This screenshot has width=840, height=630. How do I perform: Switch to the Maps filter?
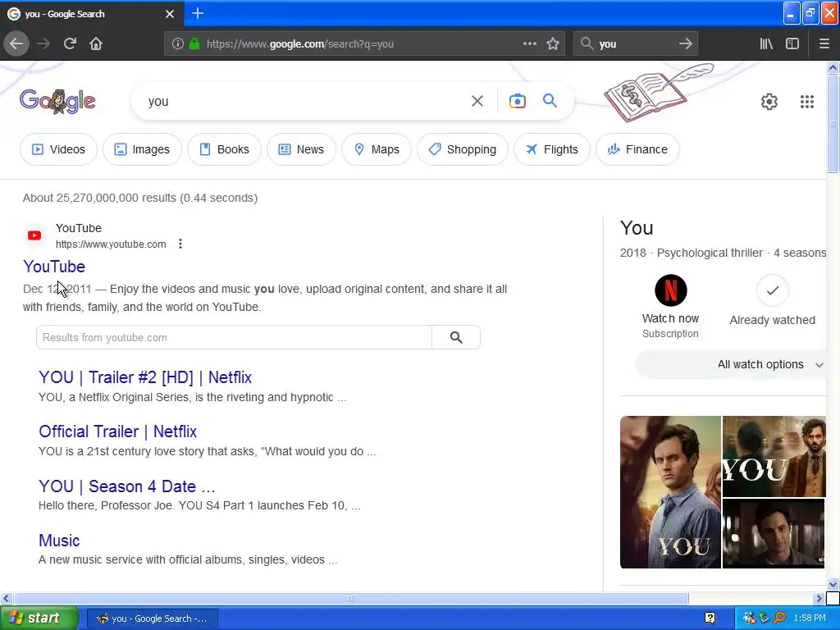[376, 149]
